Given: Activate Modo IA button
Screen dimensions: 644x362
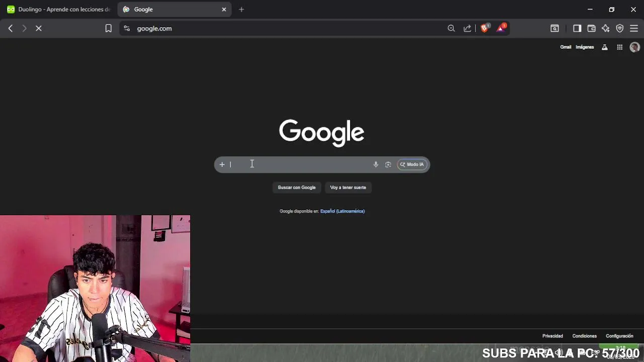Looking at the screenshot, I should pos(412,164).
